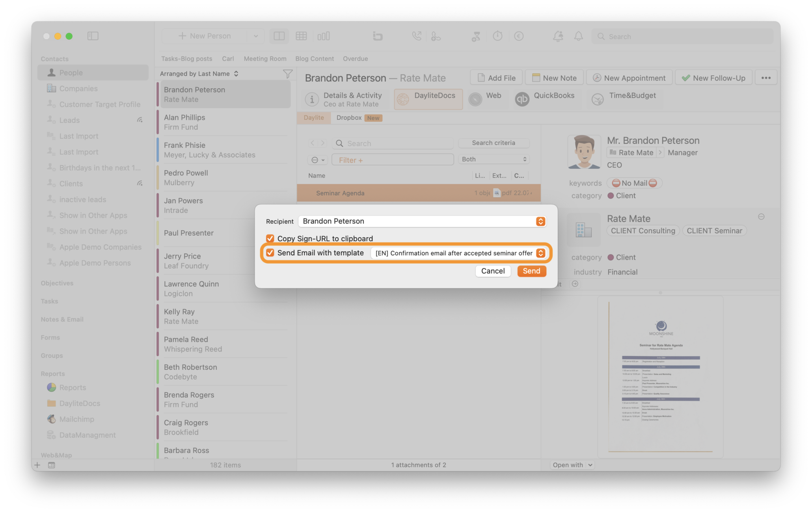This screenshot has width=812, height=513.
Task: Expand the Rate Mate company chevron
Action: (x=660, y=152)
